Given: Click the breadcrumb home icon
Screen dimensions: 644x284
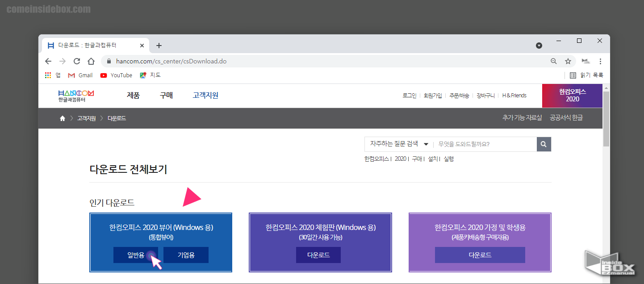Looking at the screenshot, I should (63, 118).
